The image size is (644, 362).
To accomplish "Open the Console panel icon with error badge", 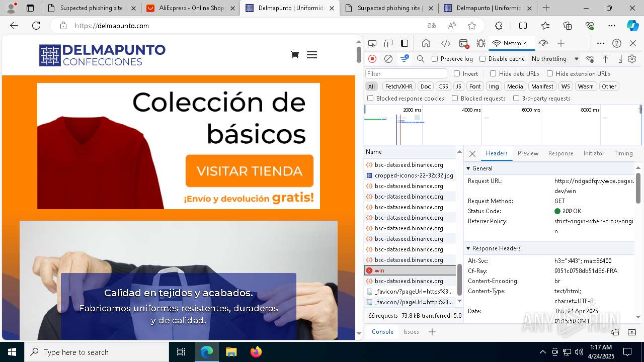I will pyautogui.click(x=464, y=43).
